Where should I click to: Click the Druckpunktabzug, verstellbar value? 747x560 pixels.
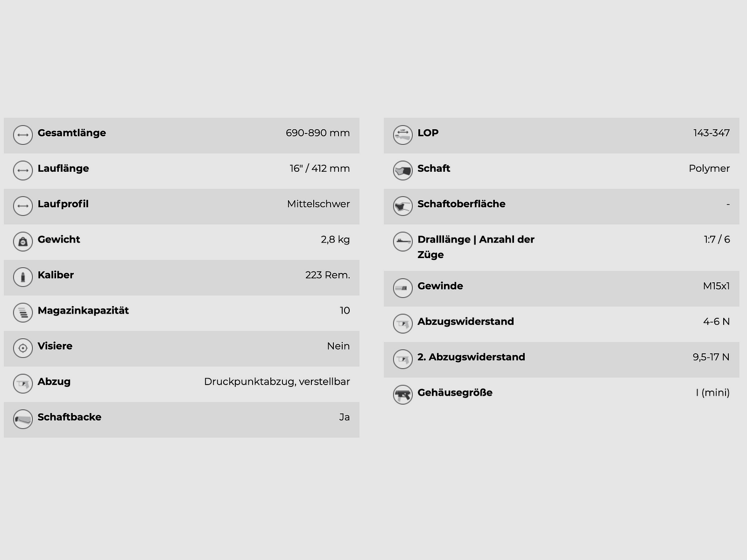click(x=277, y=382)
